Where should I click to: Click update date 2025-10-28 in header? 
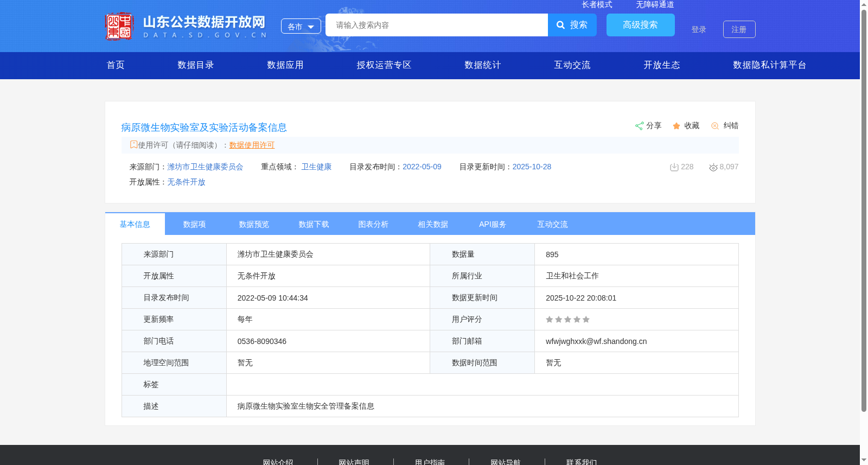coord(532,167)
